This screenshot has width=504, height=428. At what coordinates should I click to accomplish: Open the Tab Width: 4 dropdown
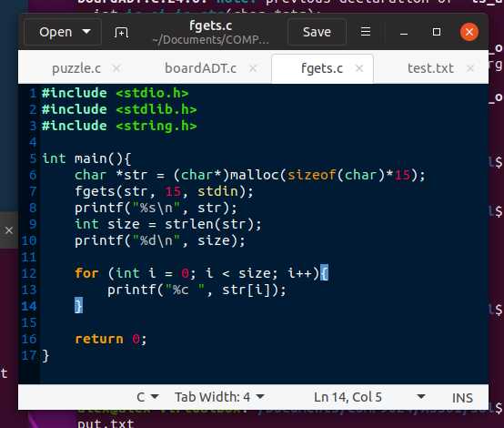click(219, 397)
